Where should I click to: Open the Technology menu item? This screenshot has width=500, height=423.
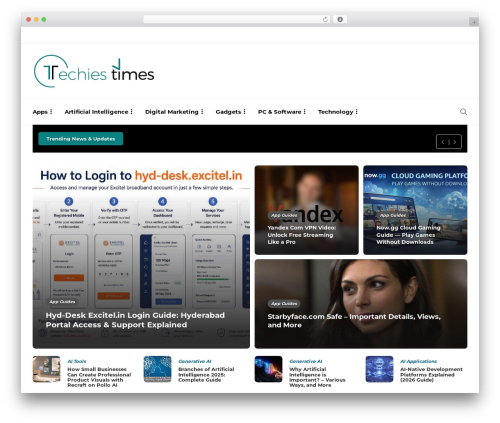pyautogui.click(x=335, y=112)
